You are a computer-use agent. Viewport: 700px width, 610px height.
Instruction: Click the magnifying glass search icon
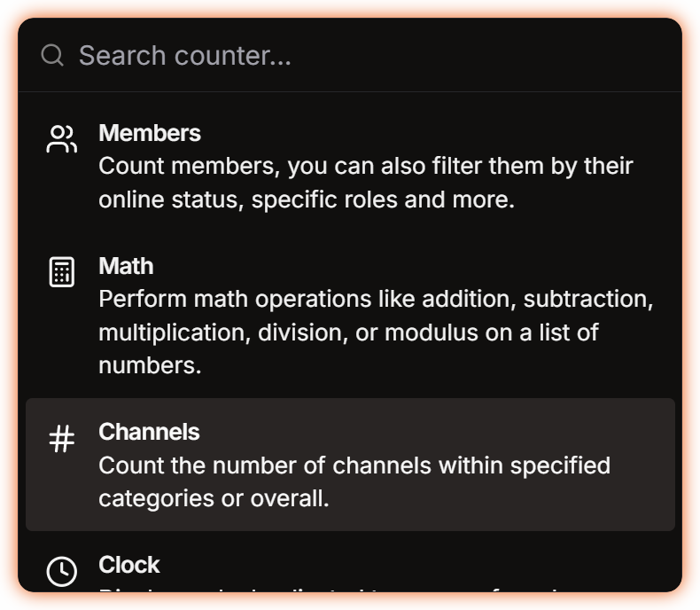tap(52, 56)
